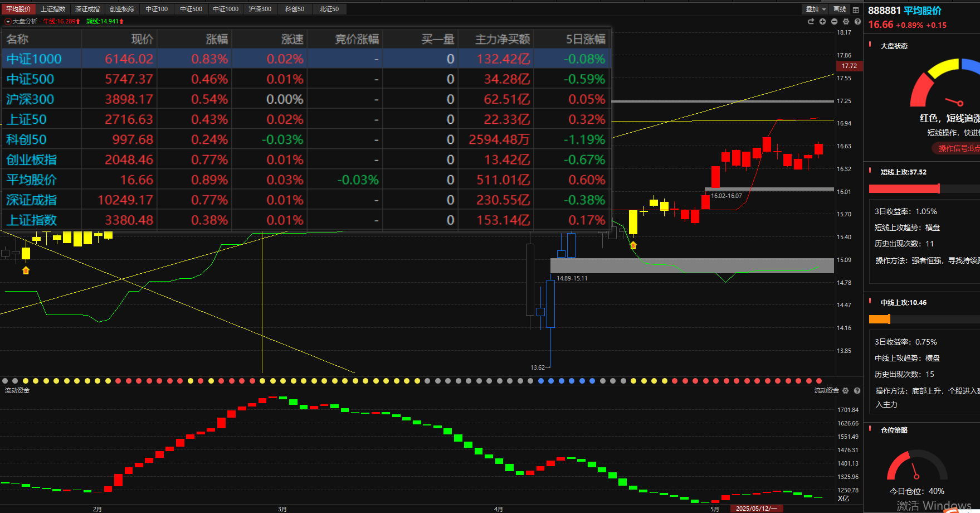Zoom out chart with minus icon

[834, 21]
